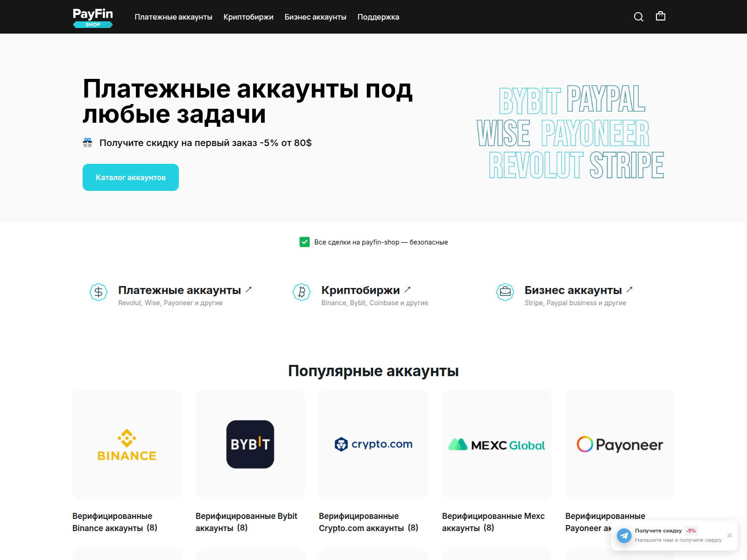The image size is (747, 560).
Task: Click 'Binance, Bybit, Coinbase и другие' subtitle
Action: (374, 303)
